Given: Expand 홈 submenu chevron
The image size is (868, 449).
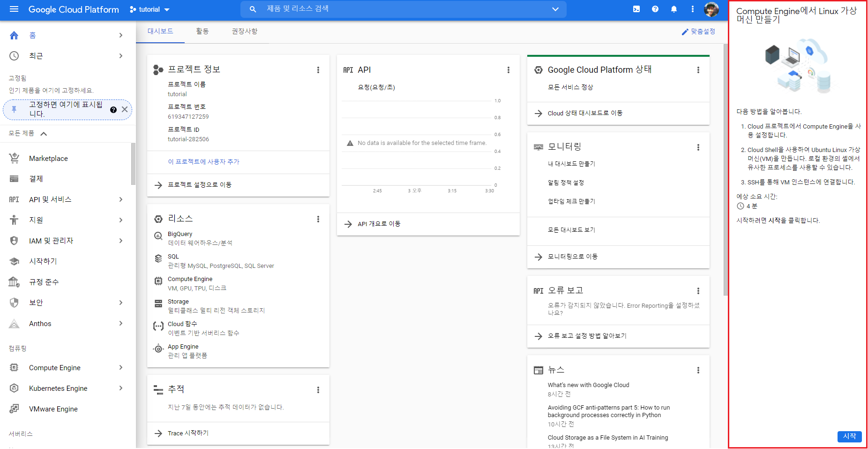Looking at the screenshot, I should click(x=121, y=35).
